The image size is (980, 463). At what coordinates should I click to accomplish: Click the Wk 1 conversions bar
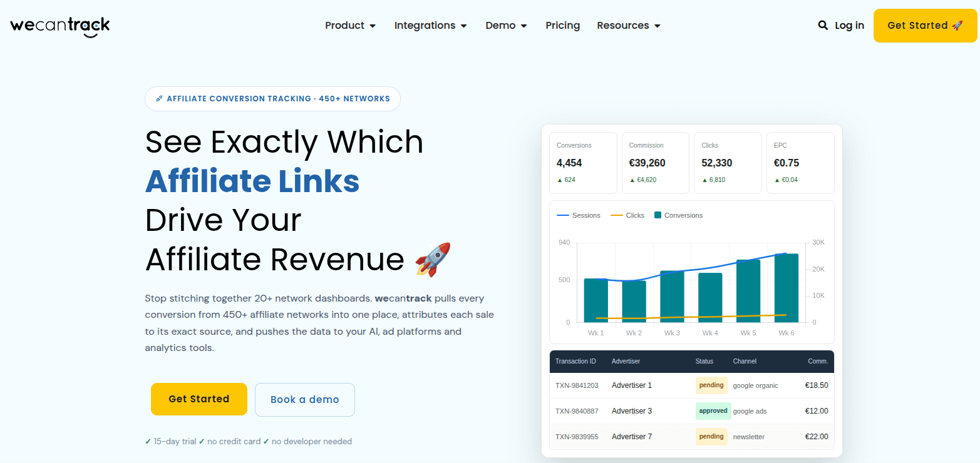(596, 300)
